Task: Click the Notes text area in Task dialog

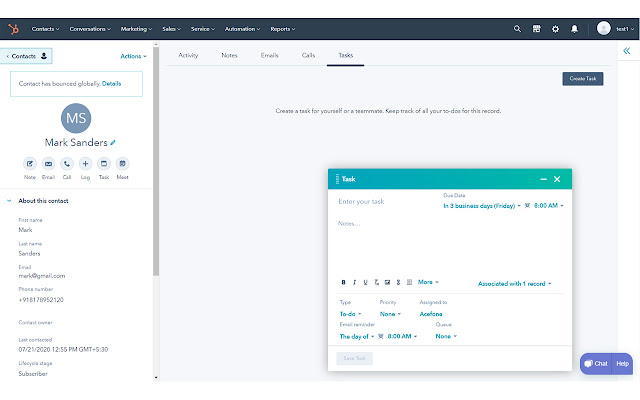Action: 449,245
